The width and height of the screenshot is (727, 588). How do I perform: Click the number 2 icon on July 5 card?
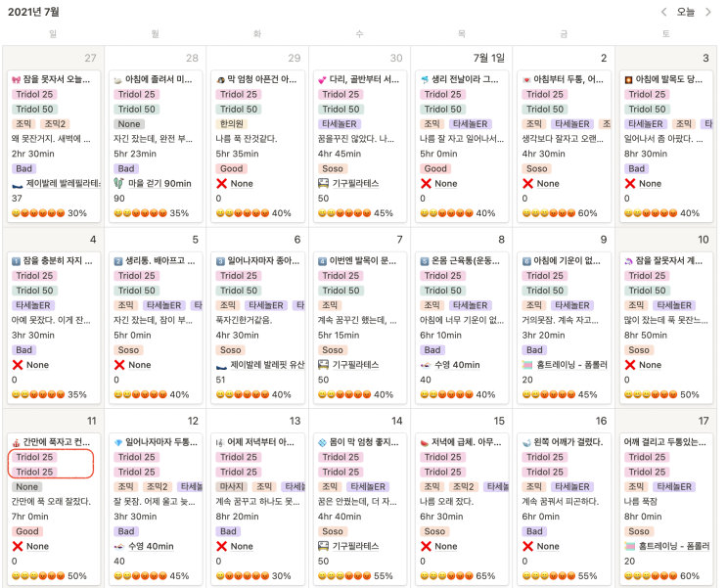tap(118, 261)
